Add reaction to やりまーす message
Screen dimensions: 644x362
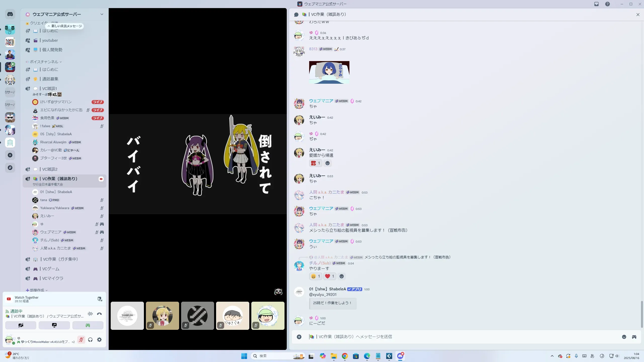(x=341, y=276)
